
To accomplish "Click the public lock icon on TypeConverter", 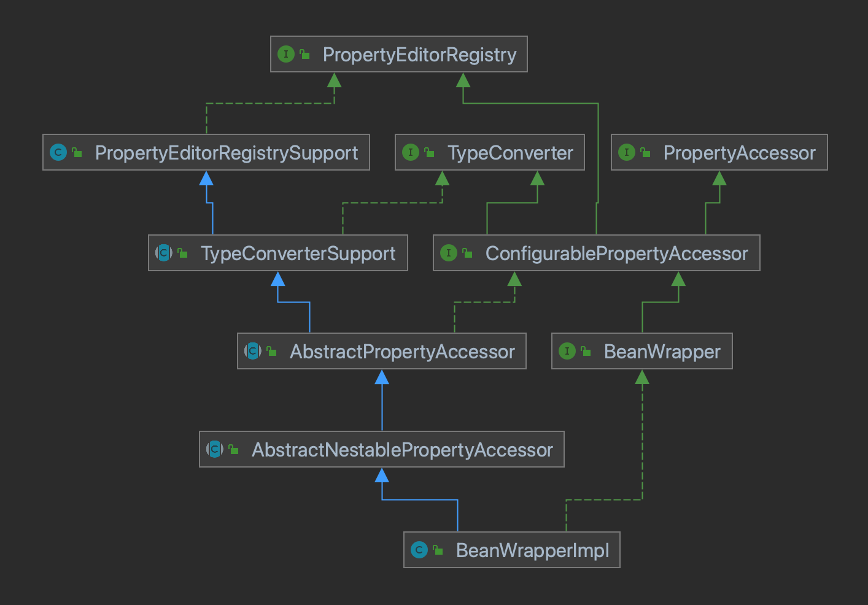I will (x=429, y=153).
